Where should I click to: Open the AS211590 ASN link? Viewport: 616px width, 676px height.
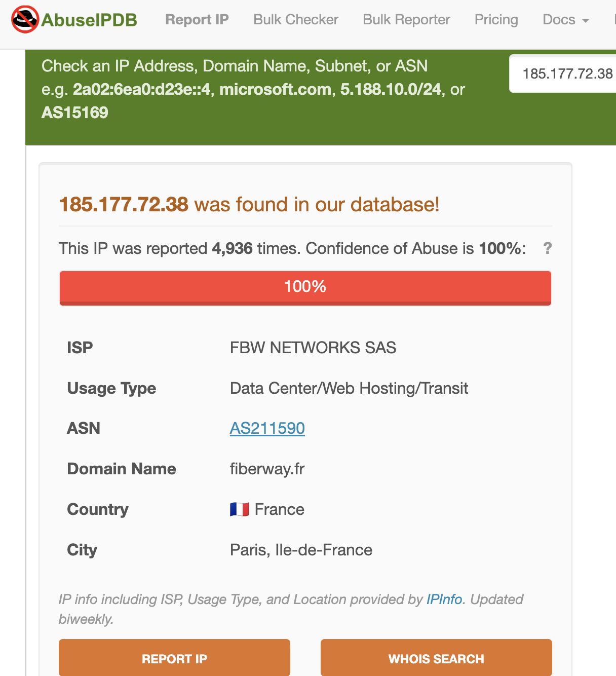(x=267, y=428)
